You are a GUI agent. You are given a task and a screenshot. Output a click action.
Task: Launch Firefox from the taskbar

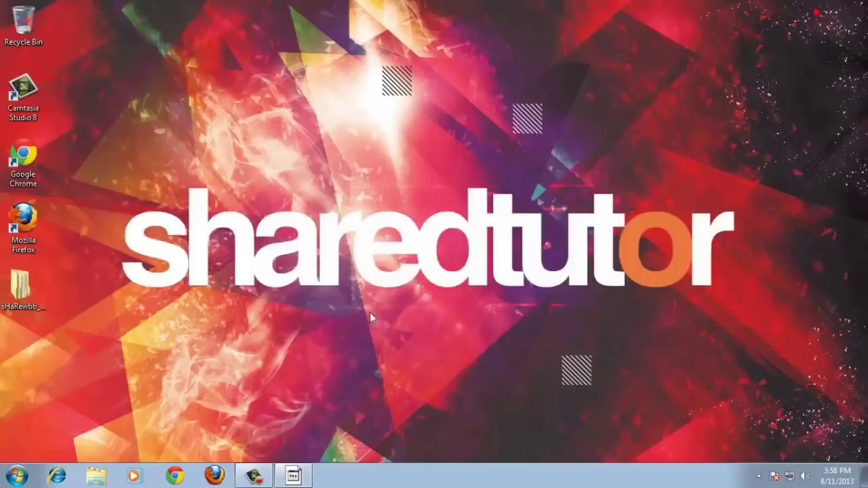pos(214,476)
